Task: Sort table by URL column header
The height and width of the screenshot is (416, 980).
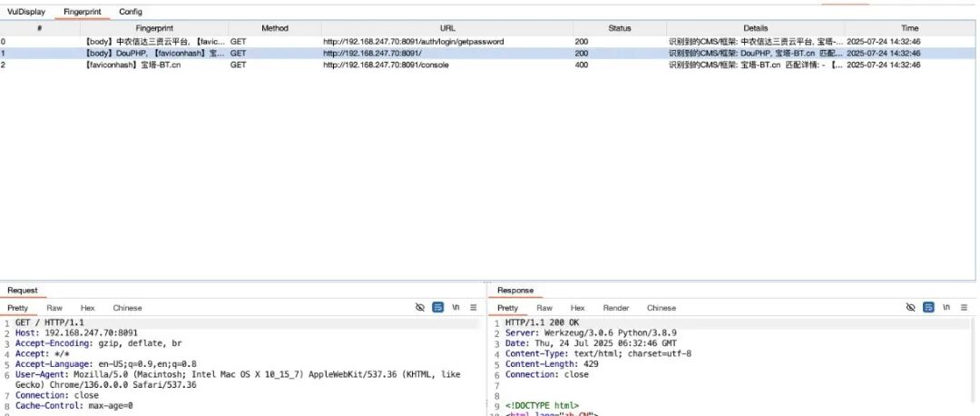Action: [x=447, y=28]
